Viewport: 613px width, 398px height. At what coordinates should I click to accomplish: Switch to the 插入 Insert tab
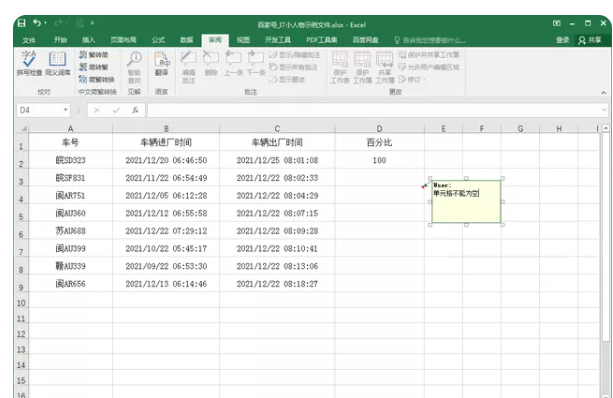(x=89, y=40)
